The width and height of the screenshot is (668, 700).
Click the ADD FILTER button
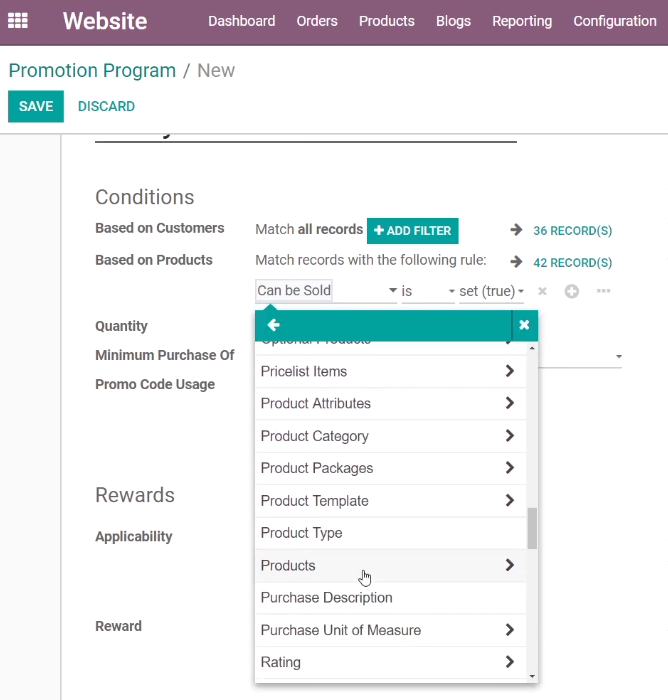pos(413,230)
